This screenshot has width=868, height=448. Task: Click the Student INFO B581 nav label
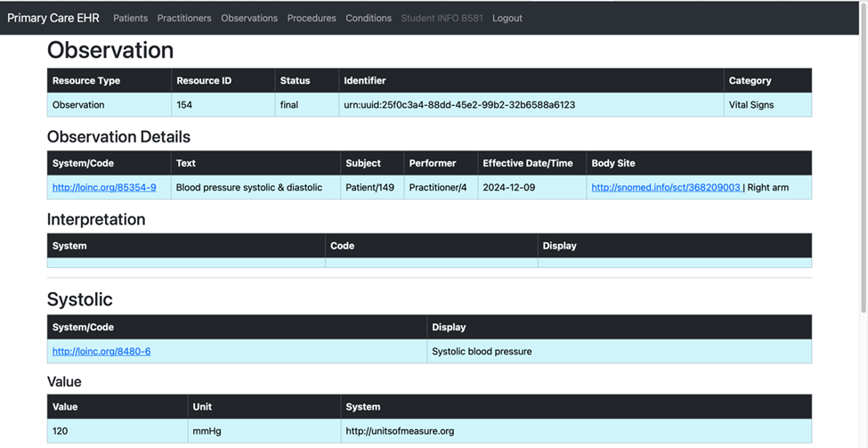coord(442,19)
